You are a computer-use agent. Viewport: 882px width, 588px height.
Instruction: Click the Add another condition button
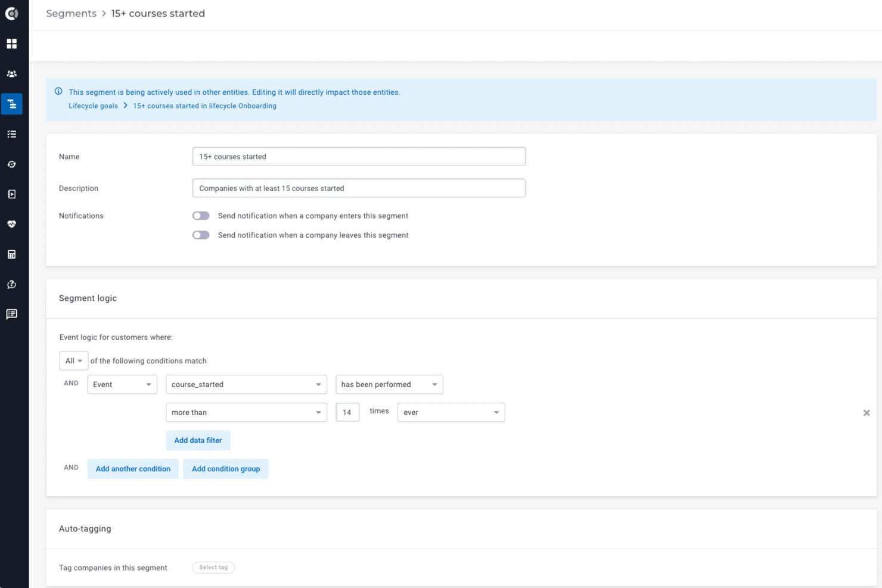[132, 469]
